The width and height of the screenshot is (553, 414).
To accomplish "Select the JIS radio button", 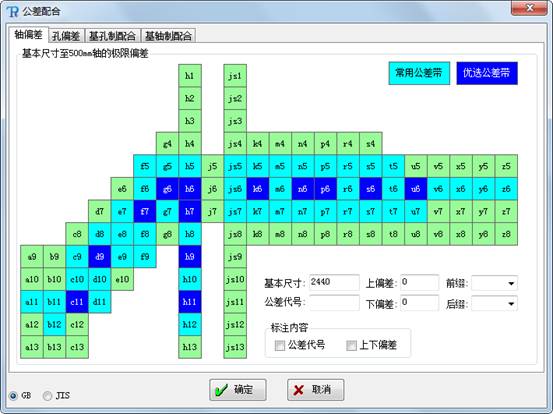I will coord(47,396).
